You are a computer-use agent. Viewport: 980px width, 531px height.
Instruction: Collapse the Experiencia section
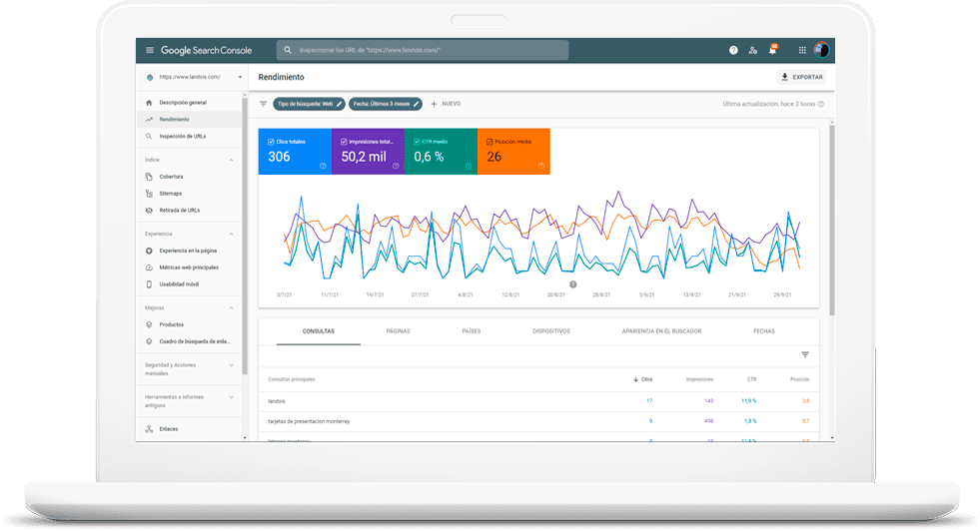tap(231, 234)
